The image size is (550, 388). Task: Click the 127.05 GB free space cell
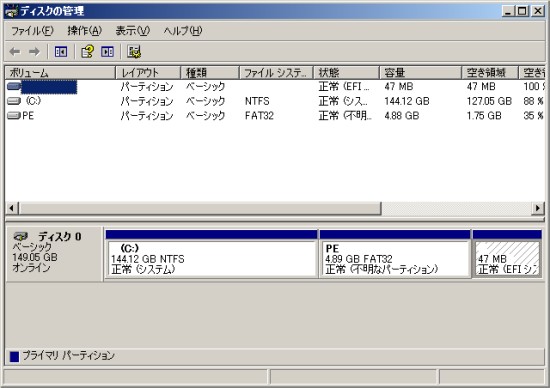(x=489, y=101)
